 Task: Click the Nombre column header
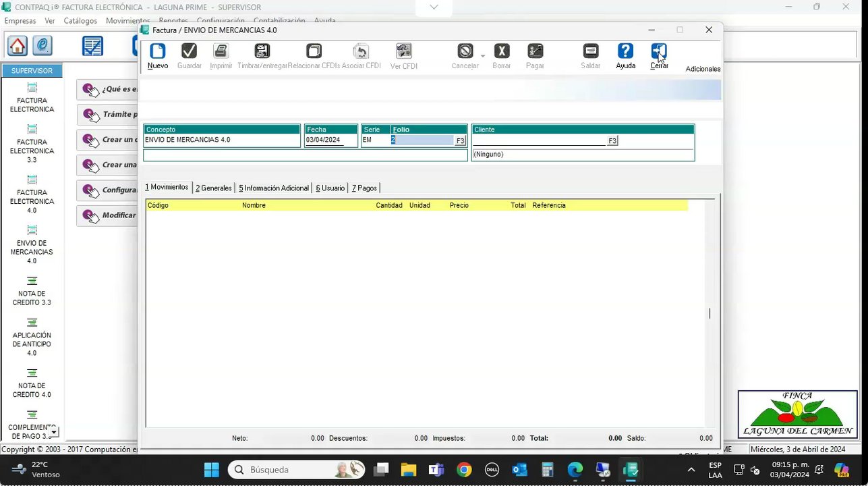tap(254, 205)
